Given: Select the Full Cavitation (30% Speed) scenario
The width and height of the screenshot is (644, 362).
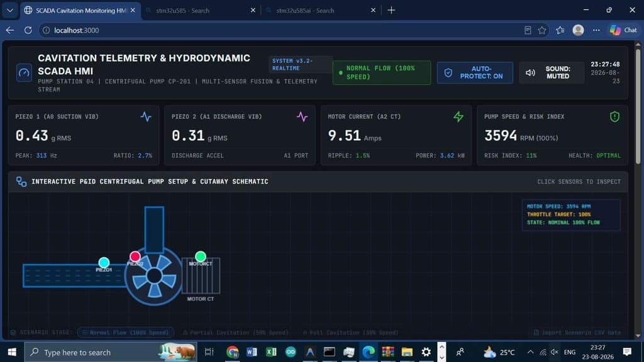Looking at the screenshot, I should 351,332.
